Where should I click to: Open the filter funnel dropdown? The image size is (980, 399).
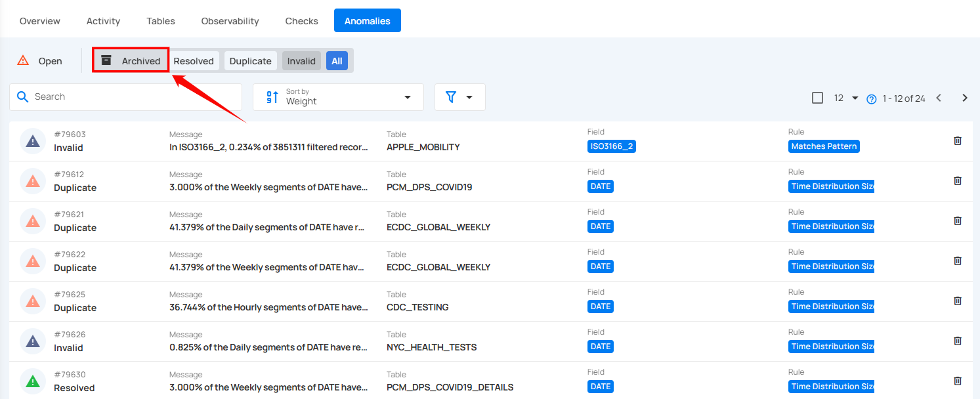(460, 97)
